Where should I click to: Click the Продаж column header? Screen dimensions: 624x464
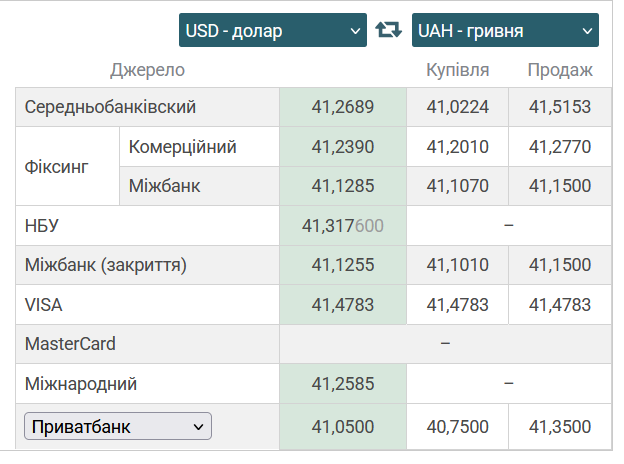tap(560, 70)
